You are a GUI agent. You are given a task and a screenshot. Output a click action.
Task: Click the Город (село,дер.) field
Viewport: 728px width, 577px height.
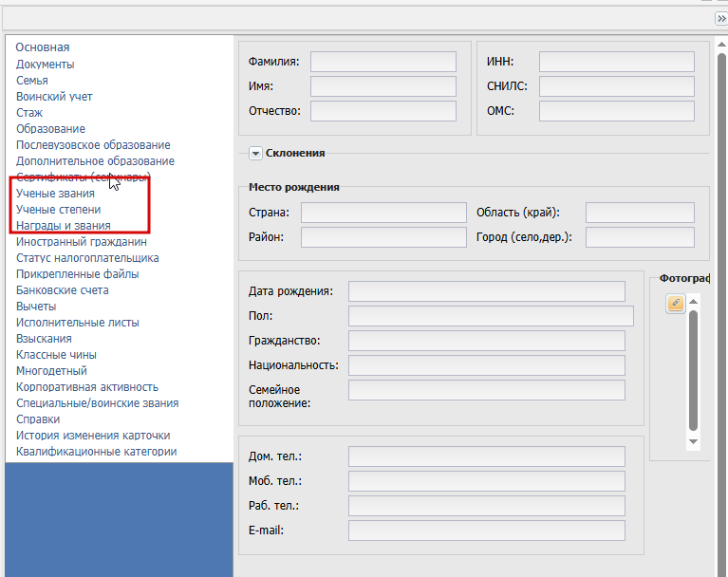pyautogui.click(x=640, y=237)
